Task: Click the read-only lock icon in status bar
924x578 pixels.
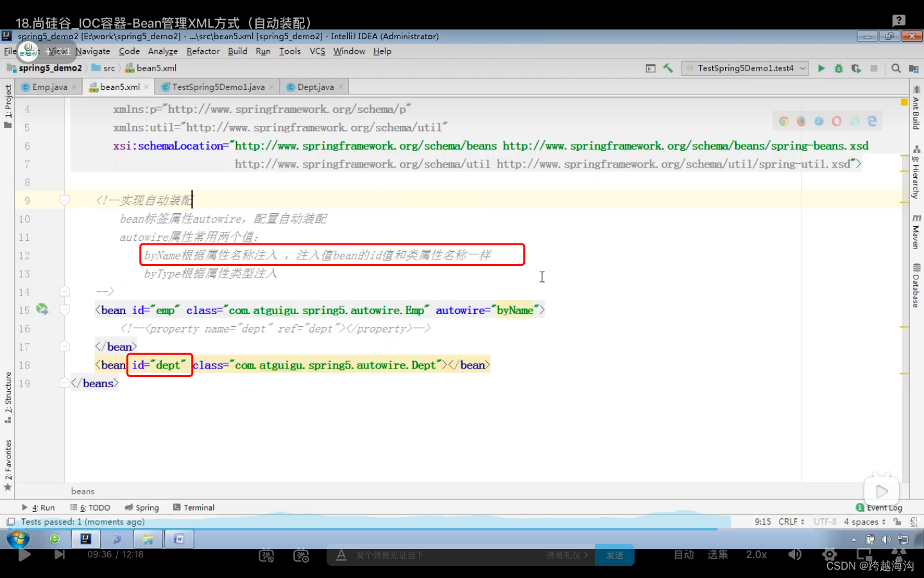Action: coord(898,521)
